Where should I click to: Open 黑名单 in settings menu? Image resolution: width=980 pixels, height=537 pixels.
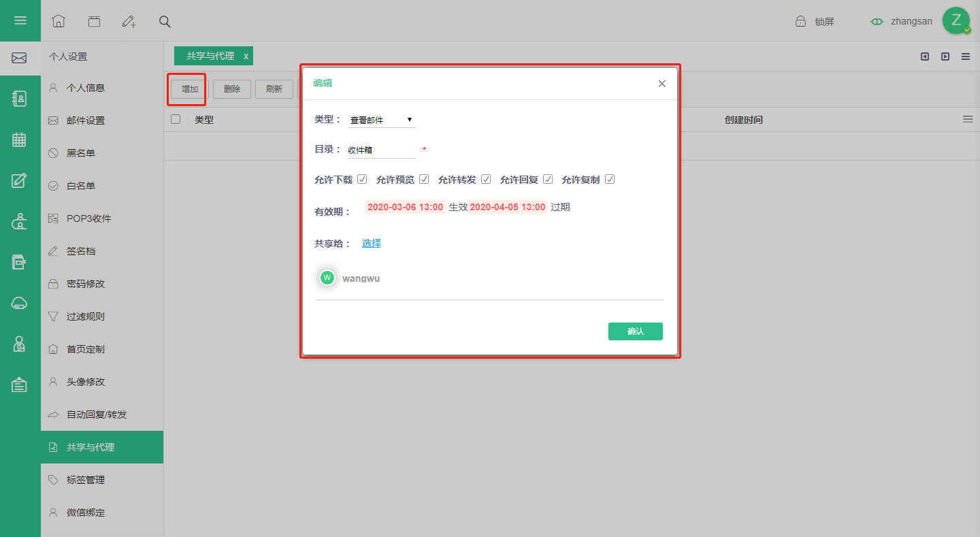click(102, 153)
